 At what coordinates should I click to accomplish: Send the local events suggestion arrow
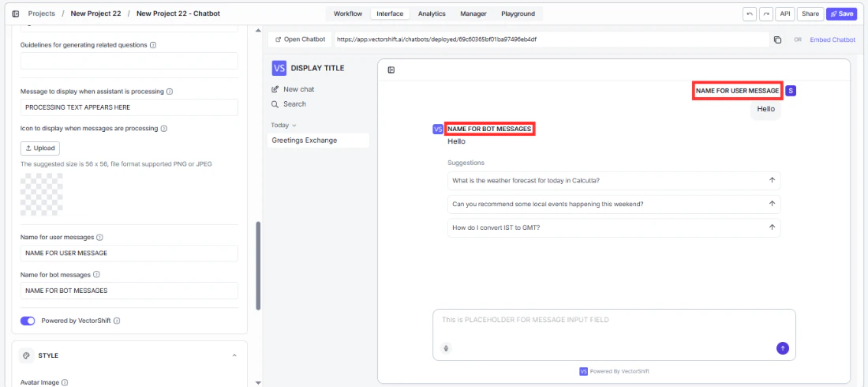772,204
